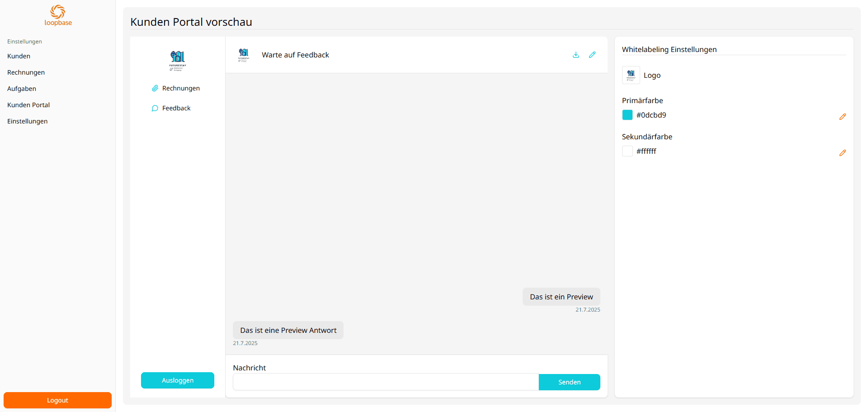868x412 pixels.
Task: Click into the Nachricht input field
Action: point(386,382)
